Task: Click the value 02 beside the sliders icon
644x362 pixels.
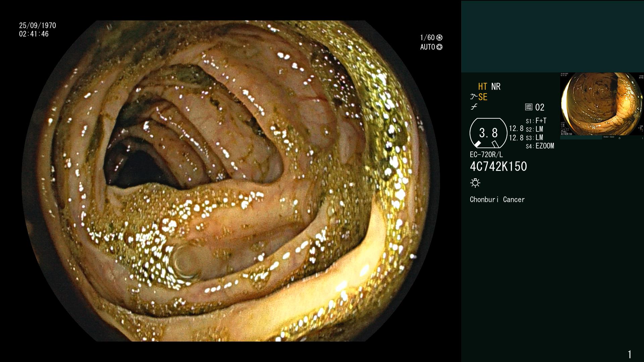Action: tap(540, 107)
